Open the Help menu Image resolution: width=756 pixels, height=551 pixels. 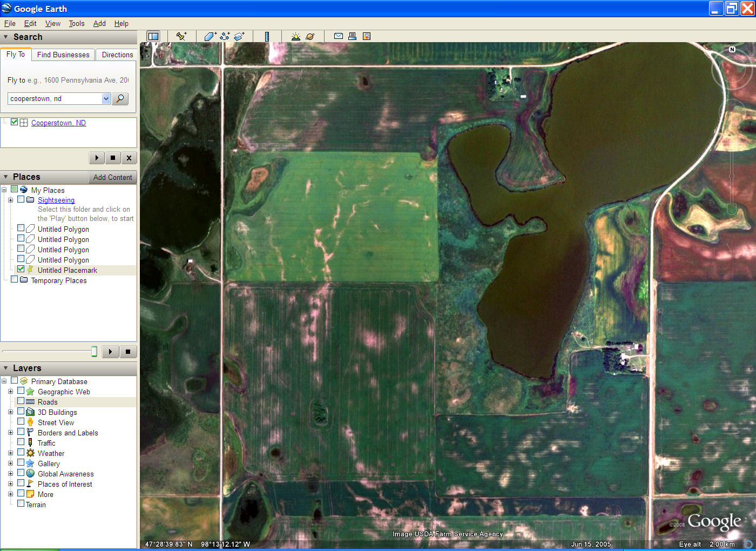(x=122, y=23)
